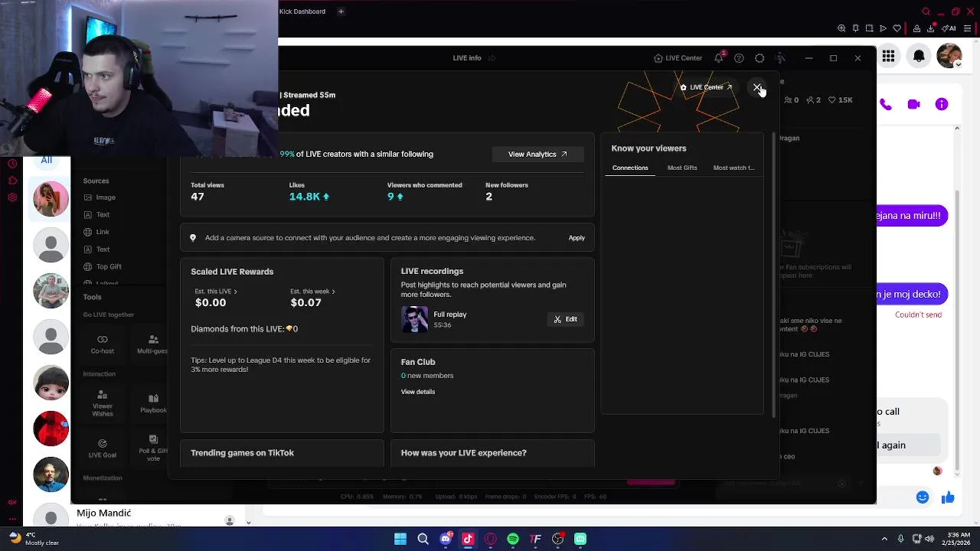Open the browser easy setup menu

[x=967, y=28]
